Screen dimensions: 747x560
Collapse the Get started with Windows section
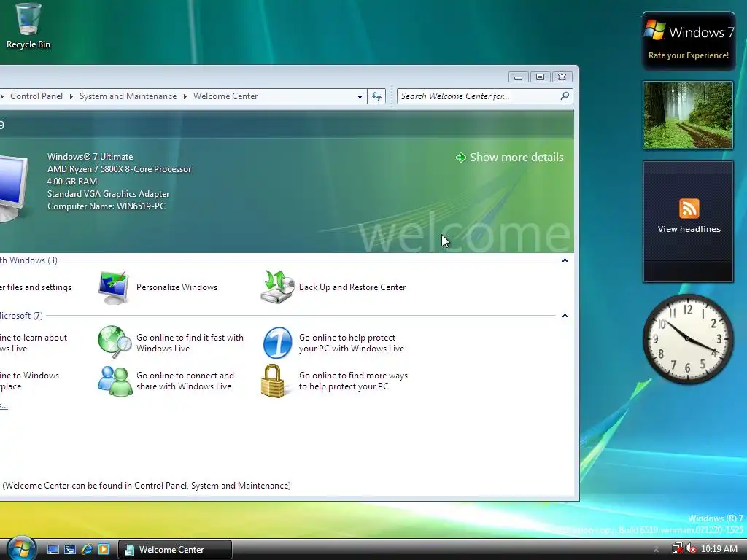(565, 260)
